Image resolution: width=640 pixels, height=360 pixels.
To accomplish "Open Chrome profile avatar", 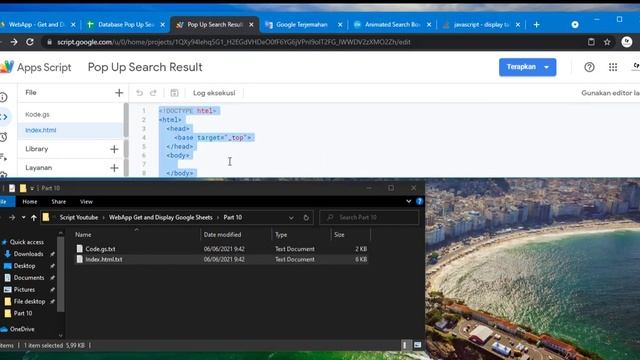I will (x=627, y=42).
